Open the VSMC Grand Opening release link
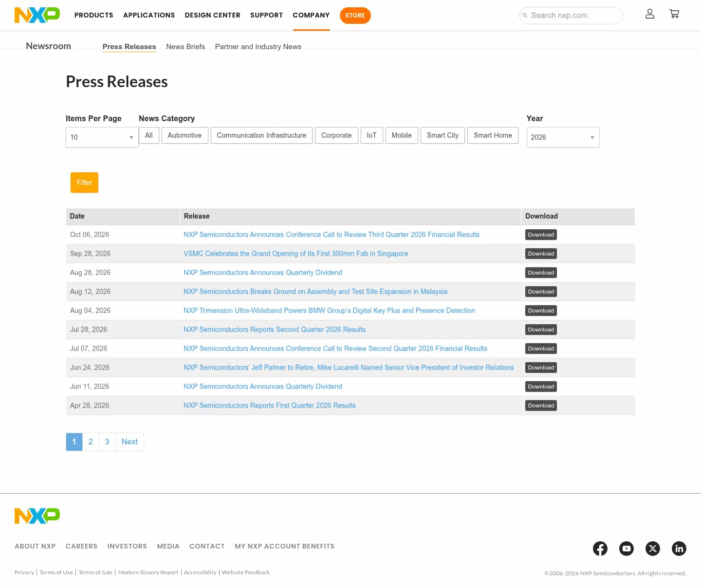Screen dimensions: 701x588 (x=295, y=254)
